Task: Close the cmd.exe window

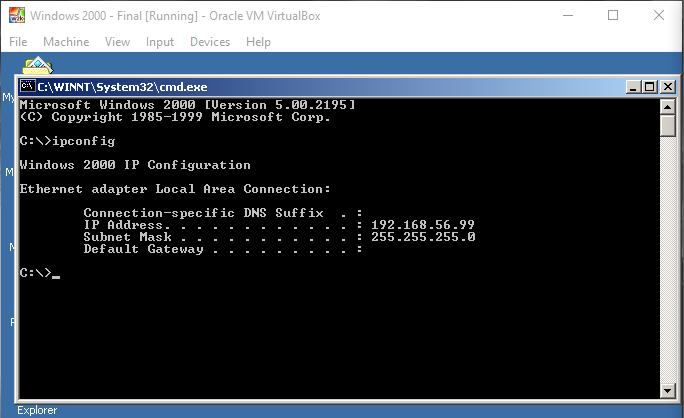Action: point(668,87)
